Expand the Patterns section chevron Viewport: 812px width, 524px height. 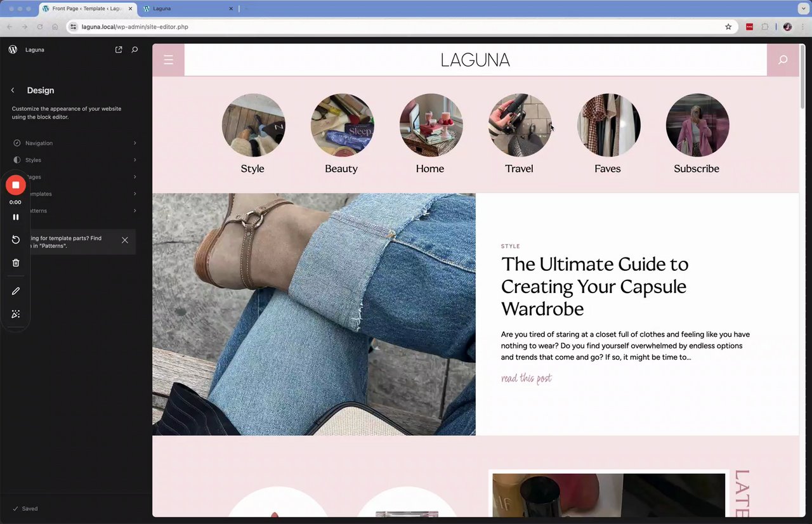135,211
